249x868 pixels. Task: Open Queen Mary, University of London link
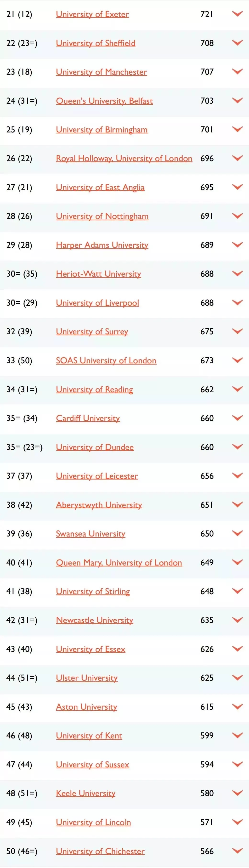[x=119, y=562]
